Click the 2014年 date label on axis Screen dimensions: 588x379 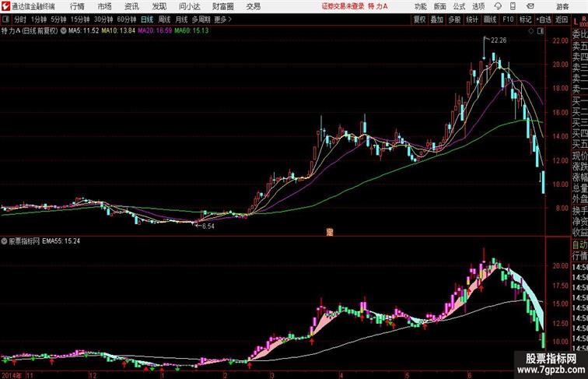click(12, 375)
